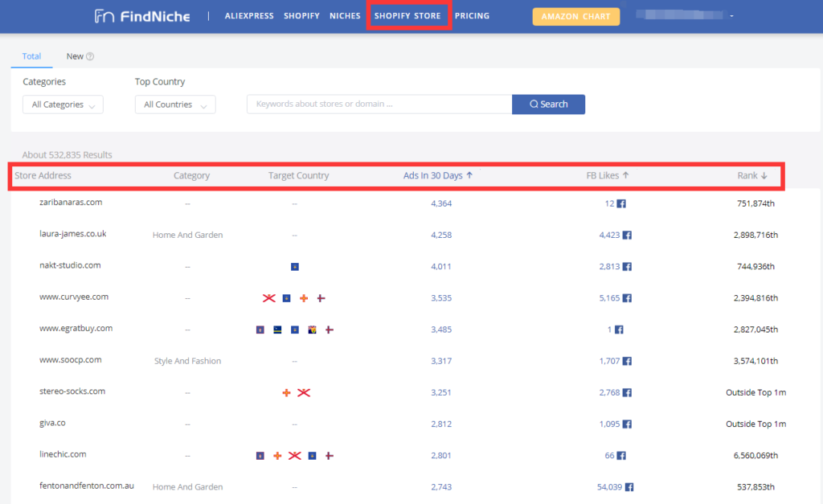823x504 pixels.
Task: Open linechic.com store link
Action: tap(63, 454)
